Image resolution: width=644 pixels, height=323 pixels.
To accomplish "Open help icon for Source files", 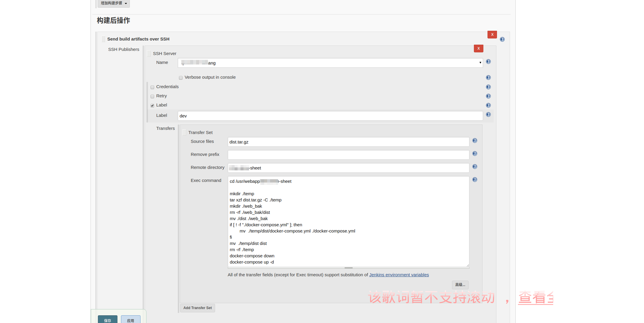I will tap(475, 140).
